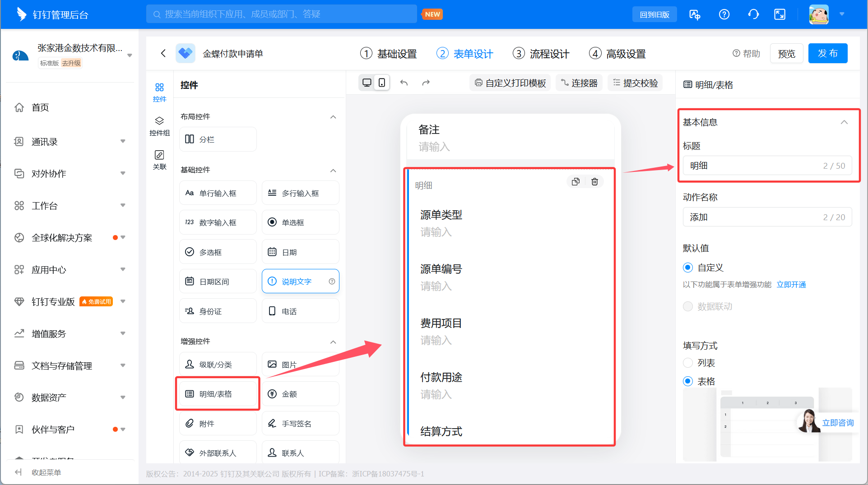This screenshot has height=485, width=868.
Task: Open the headset customer service icon
Action: (753, 14)
